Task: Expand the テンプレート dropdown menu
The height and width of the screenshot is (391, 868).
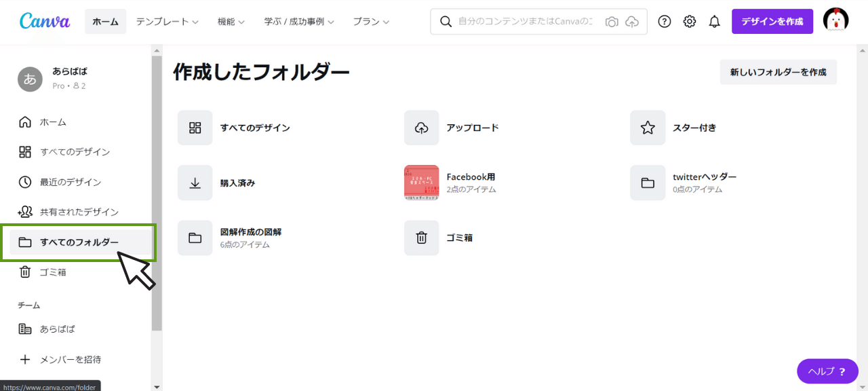Action: pos(167,22)
